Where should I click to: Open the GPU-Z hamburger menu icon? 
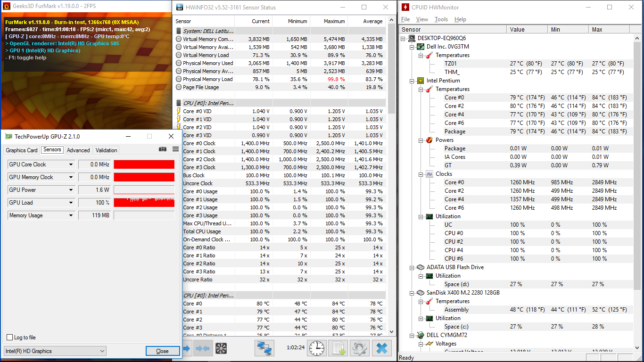[175, 149]
